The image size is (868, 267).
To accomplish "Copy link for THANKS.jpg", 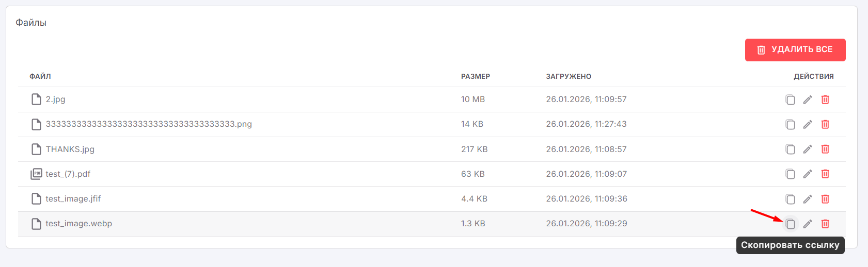I will pos(790,149).
